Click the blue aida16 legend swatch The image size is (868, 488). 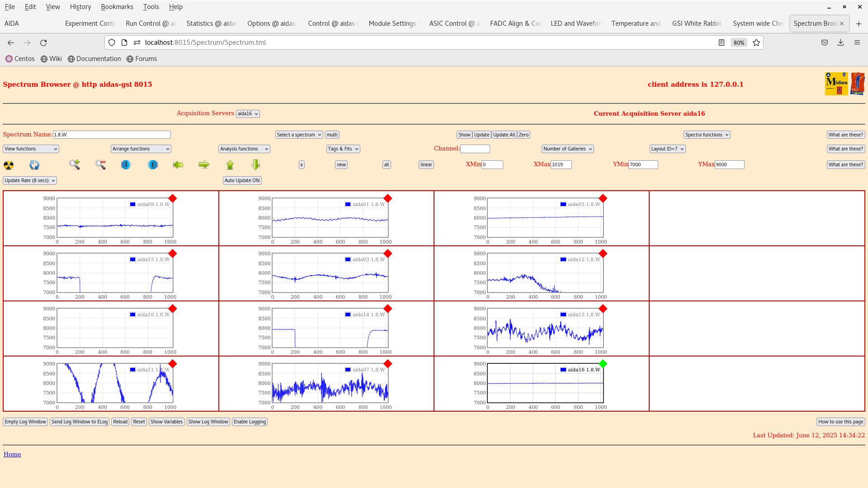563,370
